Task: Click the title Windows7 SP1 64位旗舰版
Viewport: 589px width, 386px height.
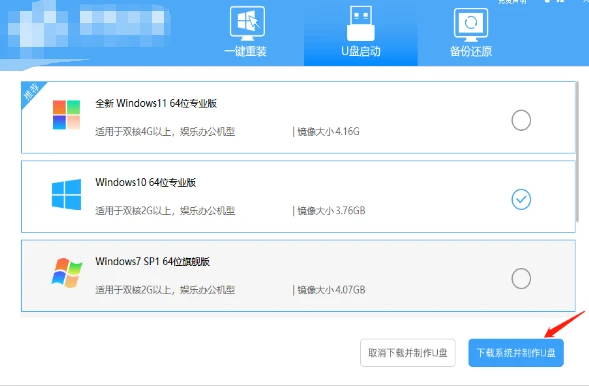Action: tap(153, 261)
